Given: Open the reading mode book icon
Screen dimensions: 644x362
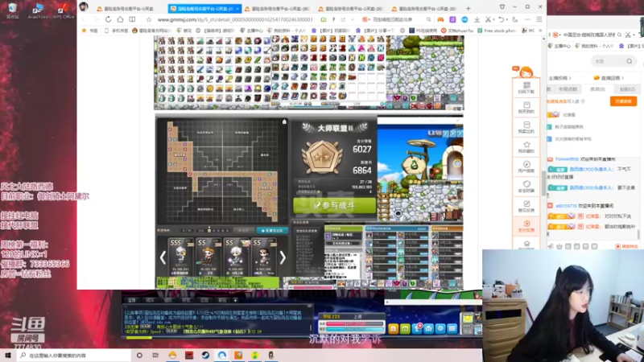Looking at the screenshot, I should coord(132,19).
